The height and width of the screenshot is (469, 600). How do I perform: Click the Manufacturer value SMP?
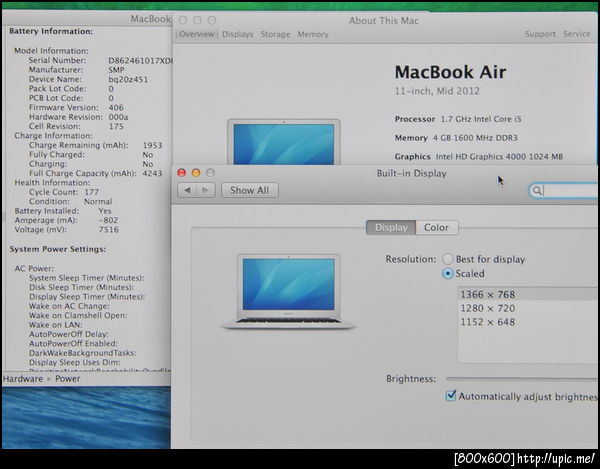click(x=116, y=70)
